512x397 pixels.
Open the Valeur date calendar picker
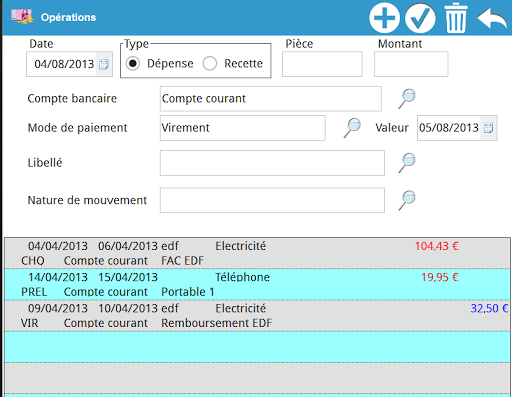click(x=488, y=128)
